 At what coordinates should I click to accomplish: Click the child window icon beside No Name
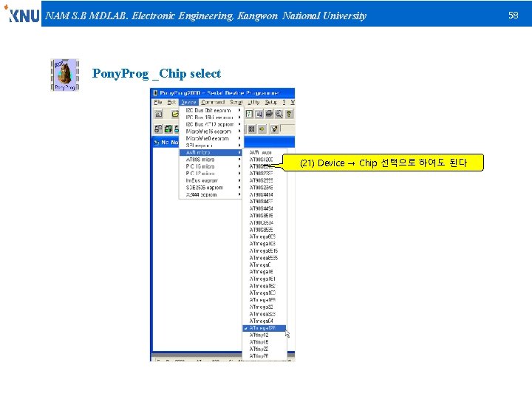(157, 143)
